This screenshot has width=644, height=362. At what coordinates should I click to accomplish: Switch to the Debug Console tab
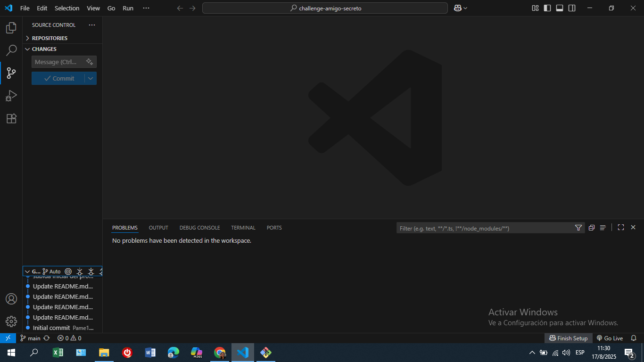click(x=199, y=228)
